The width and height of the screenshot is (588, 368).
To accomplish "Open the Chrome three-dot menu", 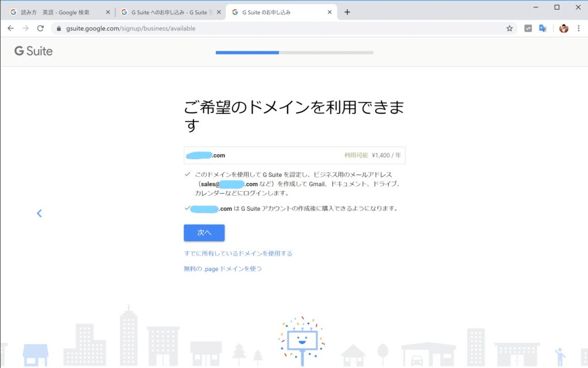I will coord(578,28).
